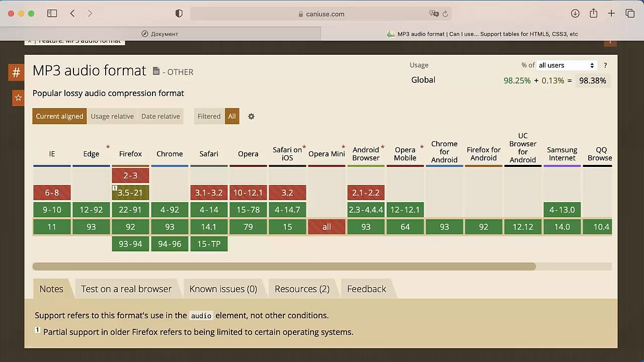The width and height of the screenshot is (644, 362).
Task: Switch to the MP3 audio format browser tab
Action: pyautogui.click(x=482, y=34)
